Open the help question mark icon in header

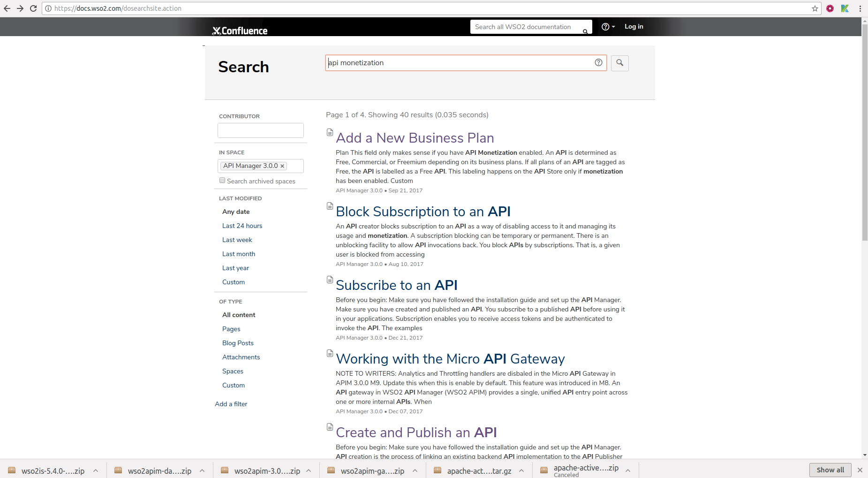(x=605, y=26)
